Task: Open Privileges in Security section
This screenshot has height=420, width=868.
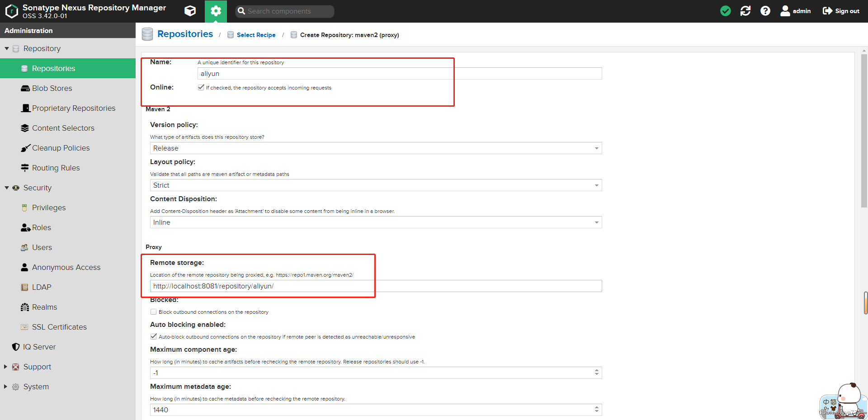Action: pyautogui.click(x=68, y=208)
